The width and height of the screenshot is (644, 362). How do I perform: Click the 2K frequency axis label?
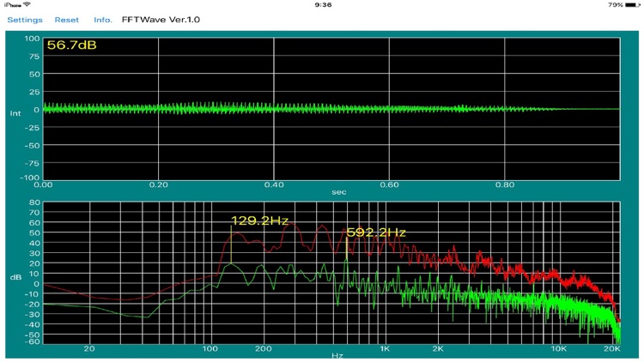(438, 348)
